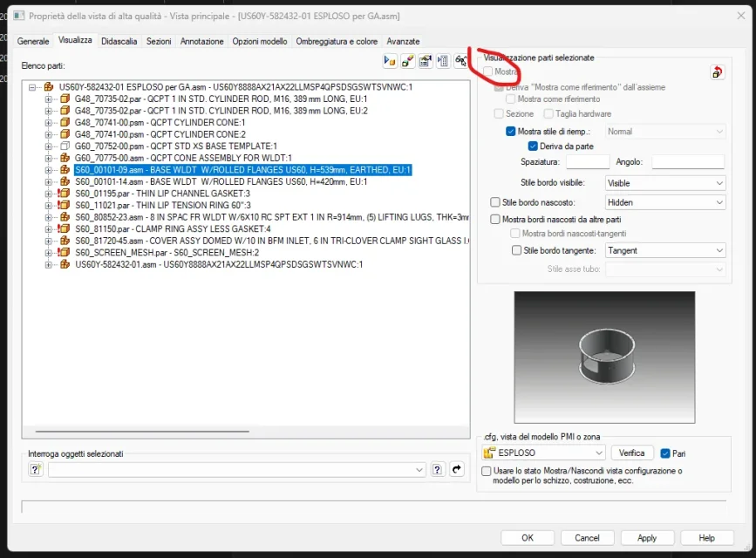The image size is (756, 558).
Task: Enable Usare lo stato Mostra/Nascondi checkbox
Action: point(487,471)
